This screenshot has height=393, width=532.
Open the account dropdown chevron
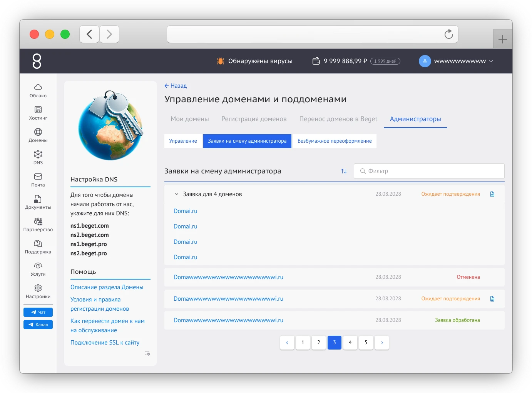(x=491, y=61)
